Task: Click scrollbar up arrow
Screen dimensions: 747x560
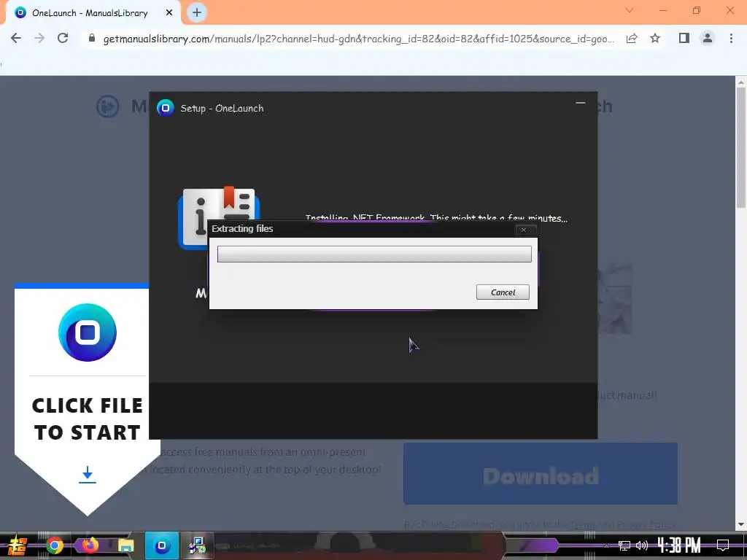Action: pyautogui.click(x=741, y=82)
